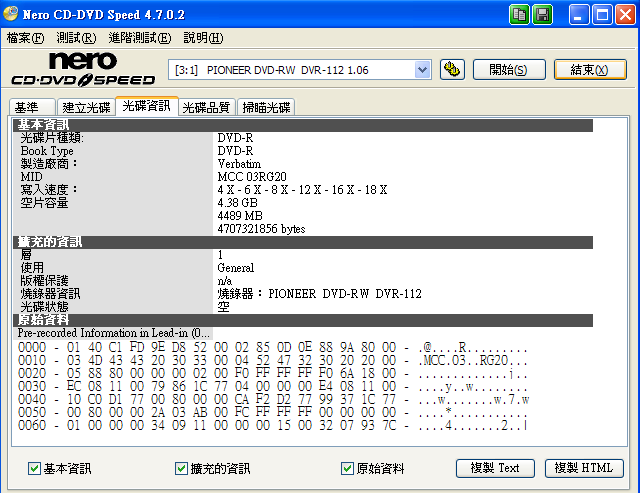Click the Nero CD-DVD Speed logo
Viewport: 640px width, 493px height.
point(83,69)
